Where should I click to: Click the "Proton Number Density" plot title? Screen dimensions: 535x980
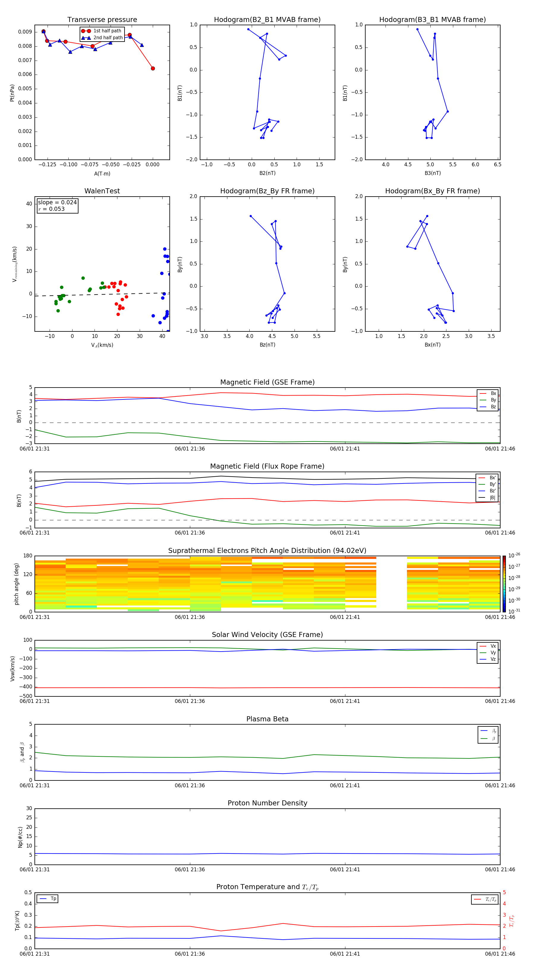click(x=267, y=804)
